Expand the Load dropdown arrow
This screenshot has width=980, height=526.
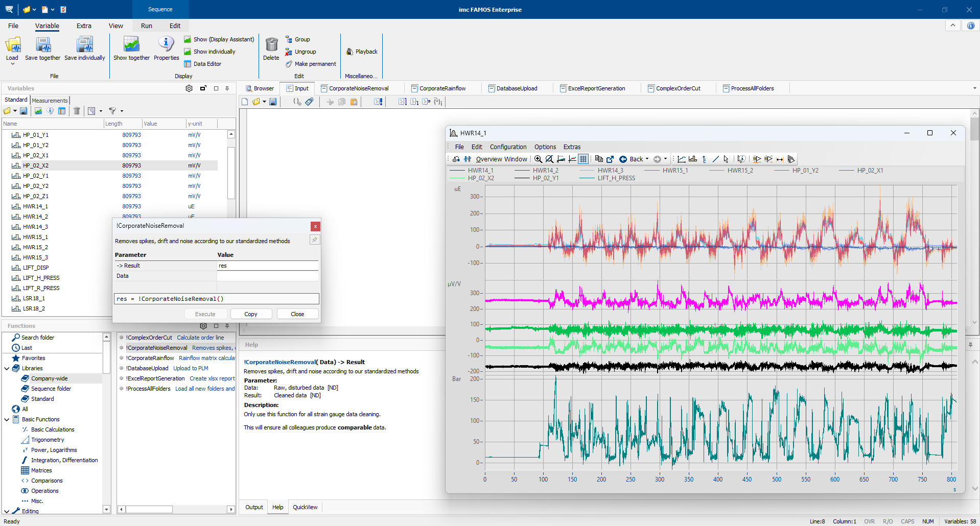[12, 64]
